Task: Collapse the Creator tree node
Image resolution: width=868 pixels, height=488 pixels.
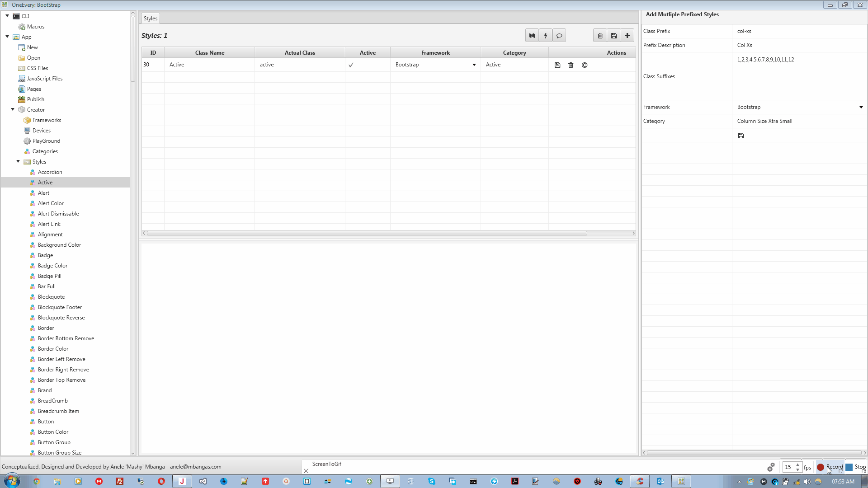Action: click(x=13, y=109)
